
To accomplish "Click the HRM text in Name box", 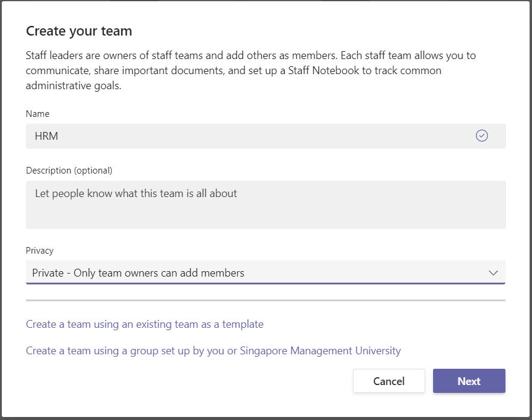I will 46,136.
